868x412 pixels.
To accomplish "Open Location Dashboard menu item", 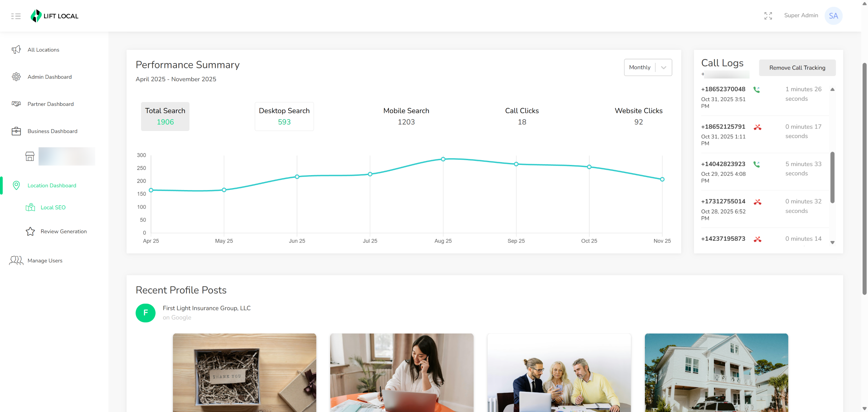I will point(52,185).
